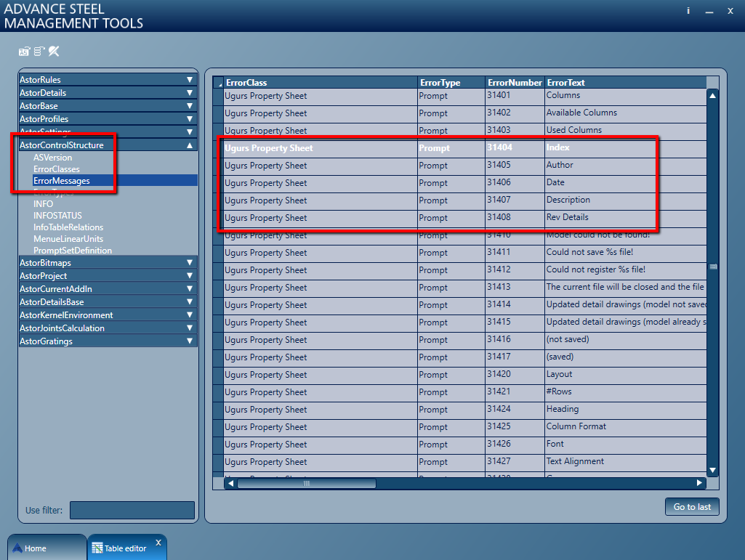Sort by the ErrorType column header
The height and width of the screenshot is (560, 745).
(x=451, y=82)
